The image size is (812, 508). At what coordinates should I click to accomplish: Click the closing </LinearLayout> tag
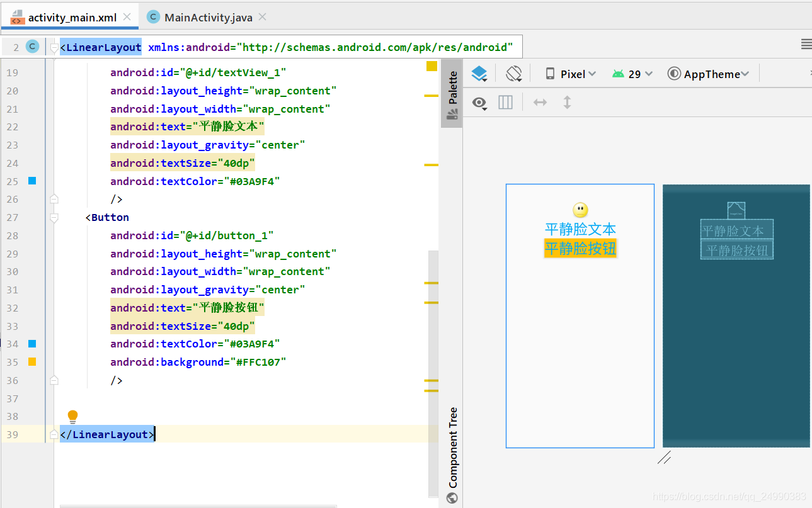[x=107, y=434]
